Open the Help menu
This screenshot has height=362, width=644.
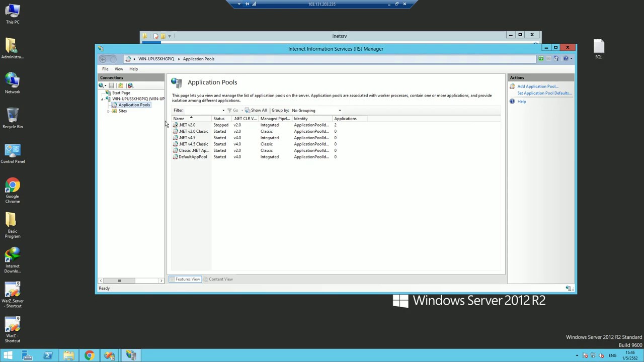point(133,69)
